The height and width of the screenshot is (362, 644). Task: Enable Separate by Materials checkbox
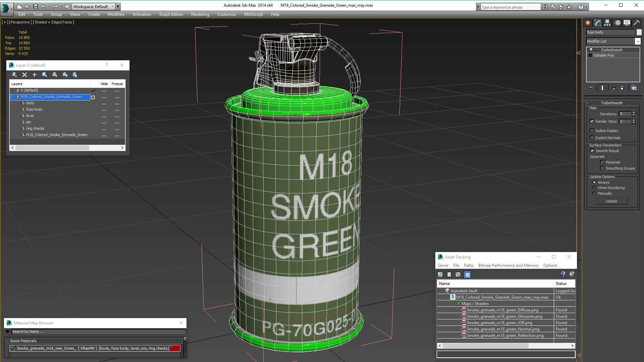pos(602,162)
